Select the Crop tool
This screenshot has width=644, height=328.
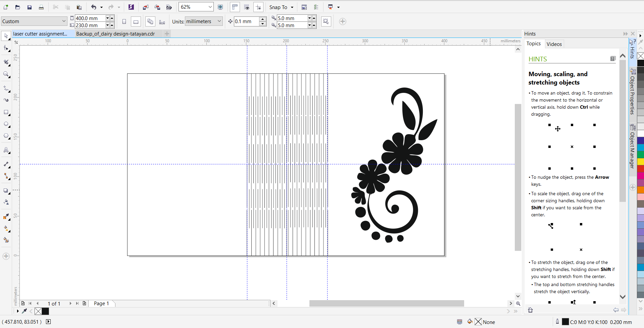pos(6,62)
